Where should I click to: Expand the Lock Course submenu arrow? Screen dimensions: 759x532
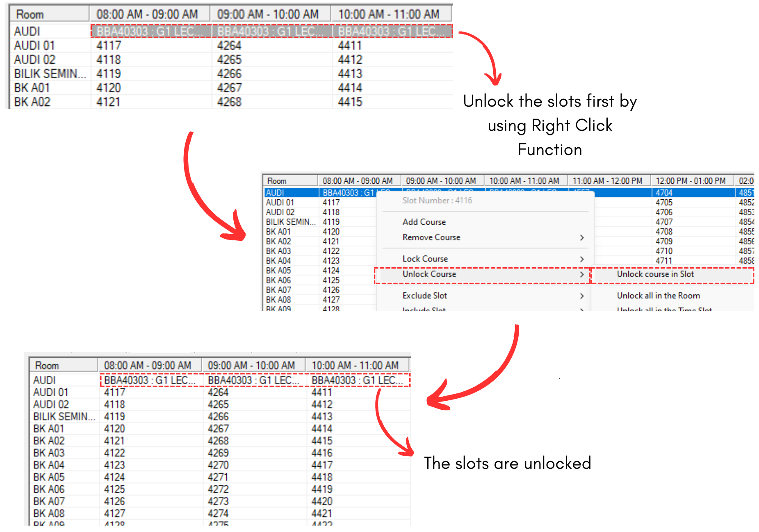[x=581, y=259]
